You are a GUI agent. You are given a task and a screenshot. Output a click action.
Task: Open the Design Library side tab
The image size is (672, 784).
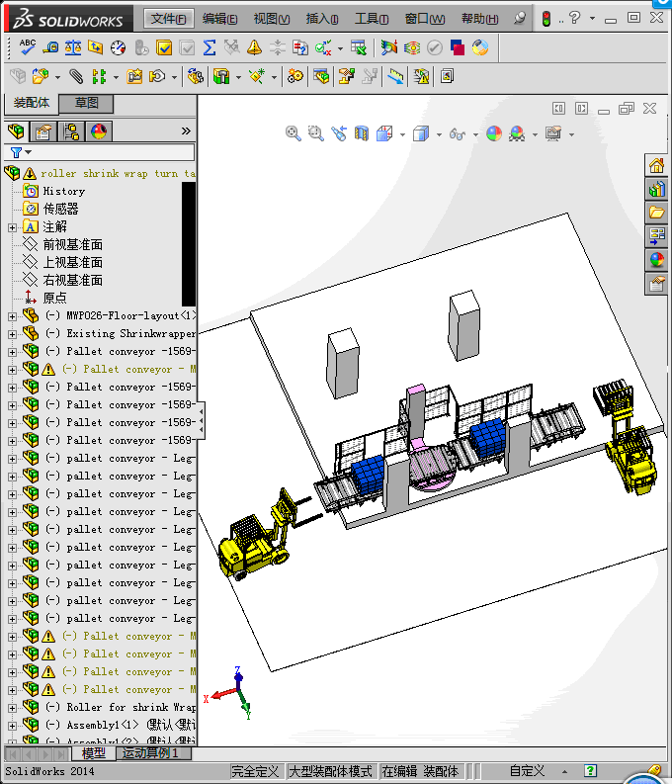(x=656, y=189)
